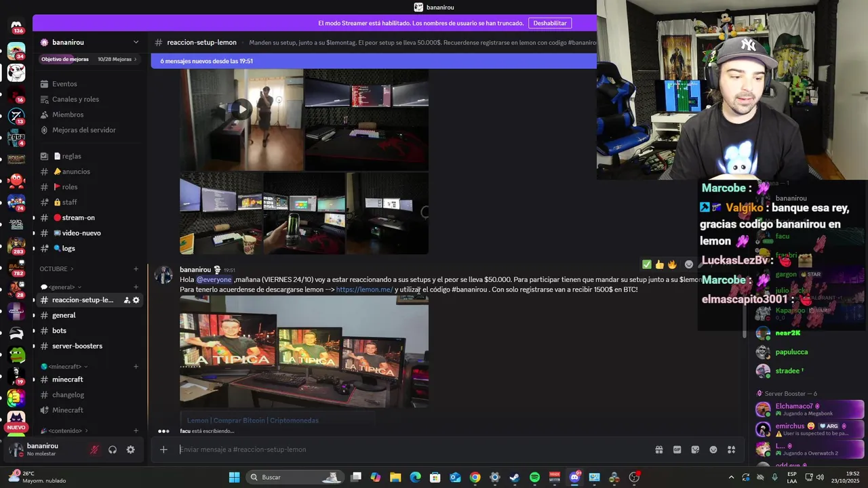Go to server-boosters channel
Viewport: 868px width, 488px height.
pos(90,346)
